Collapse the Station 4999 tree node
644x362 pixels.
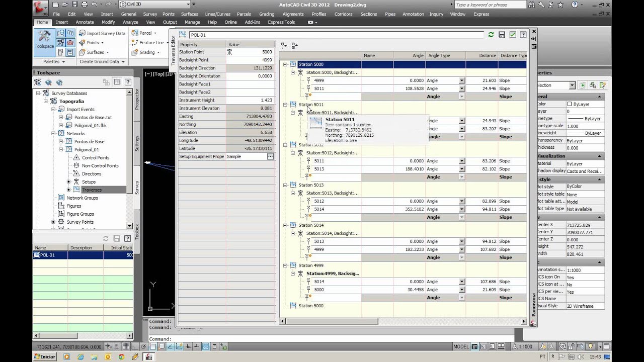coord(285,265)
